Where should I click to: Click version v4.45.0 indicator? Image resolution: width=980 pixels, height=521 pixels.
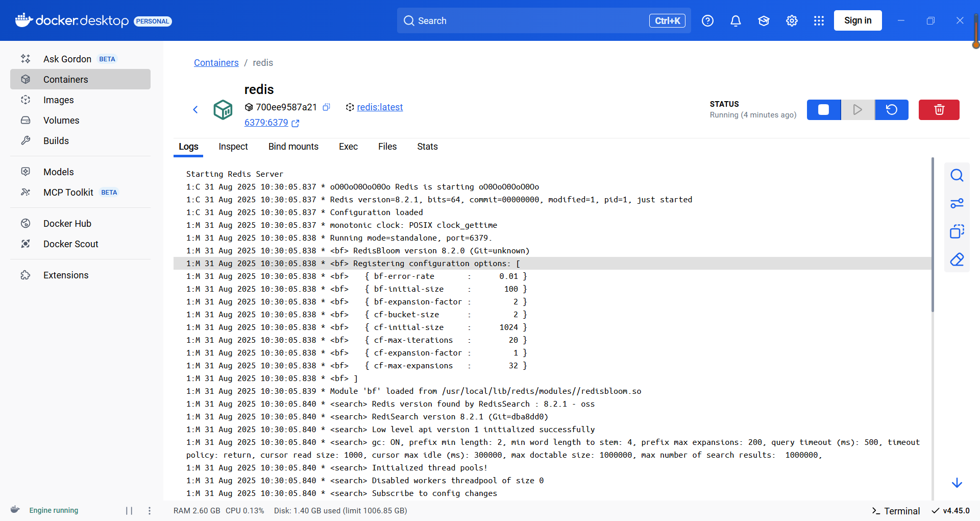pyautogui.click(x=950, y=511)
